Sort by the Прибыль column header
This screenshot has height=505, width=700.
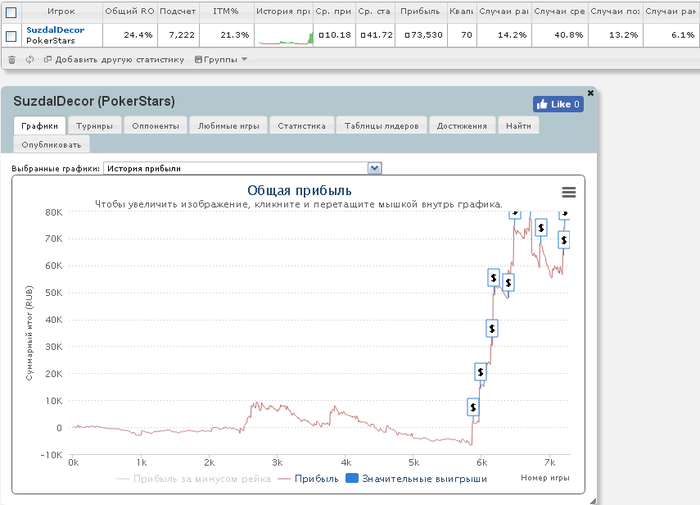(420, 12)
